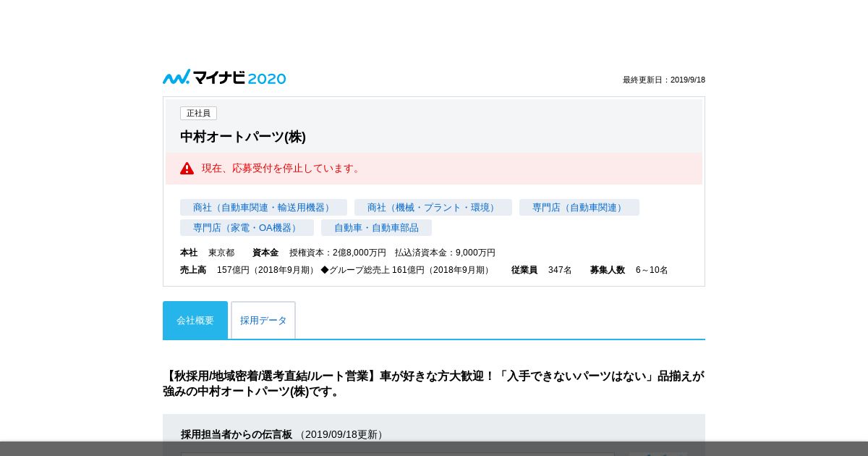Click the 採用担当者からの伝言板 heading
Image resolution: width=868 pixels, height=456 pixels.
click(x=237, y=434)
